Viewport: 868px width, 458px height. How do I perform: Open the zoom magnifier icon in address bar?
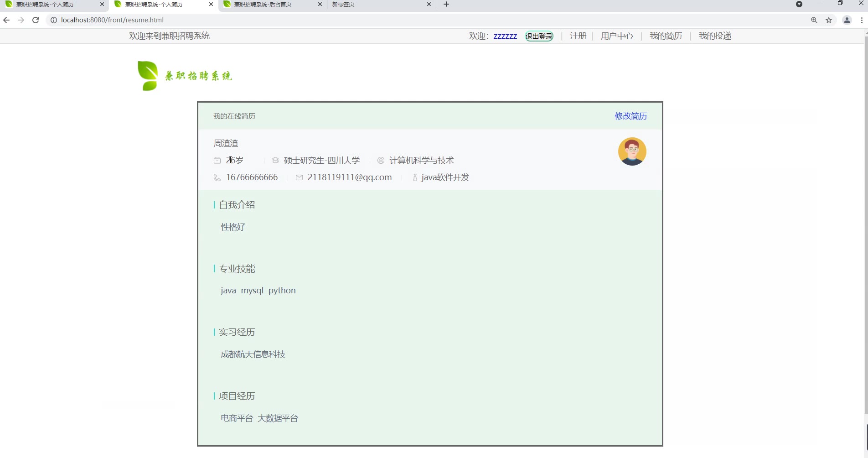[814, 20]
